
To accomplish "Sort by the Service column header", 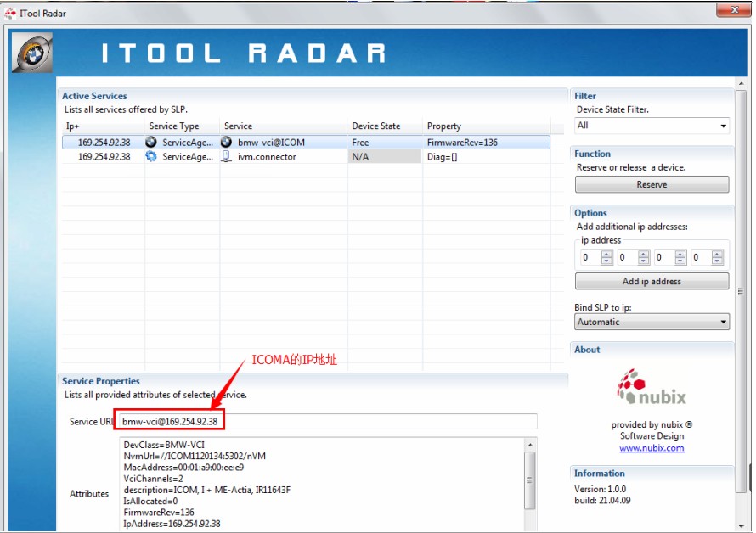I will pos(284,126).
